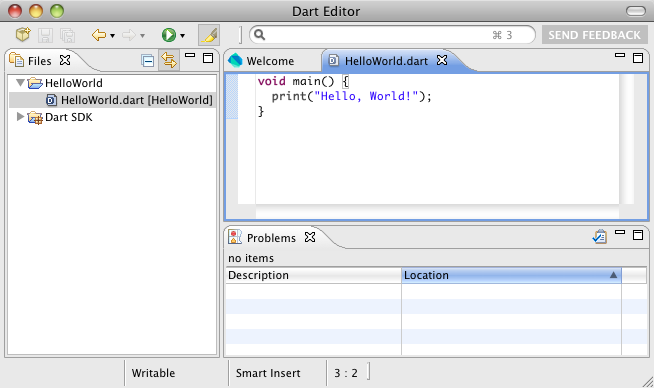Select the HelloWorld project folder
This screenshot has height=388, width=654.
(x=65, y=83)
